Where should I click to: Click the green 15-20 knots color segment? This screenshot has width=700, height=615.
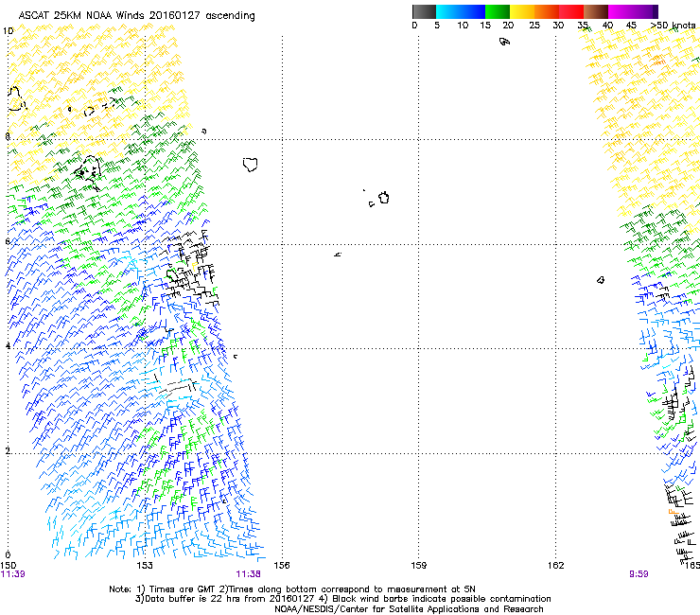click(498, 11)
